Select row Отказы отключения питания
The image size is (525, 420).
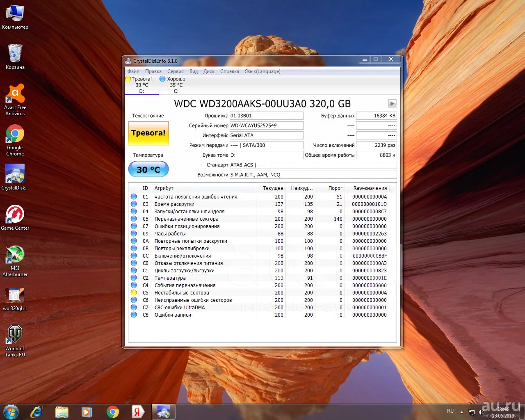(259, 263)
